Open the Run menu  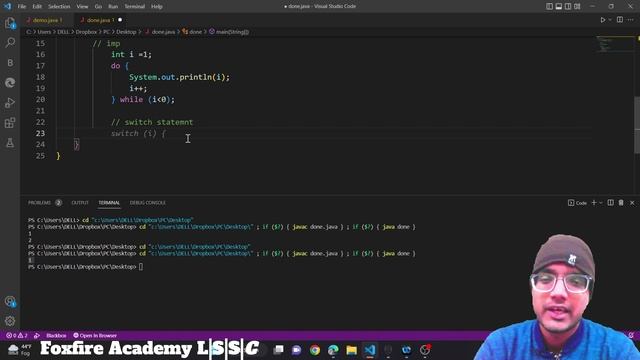[113, 7]
